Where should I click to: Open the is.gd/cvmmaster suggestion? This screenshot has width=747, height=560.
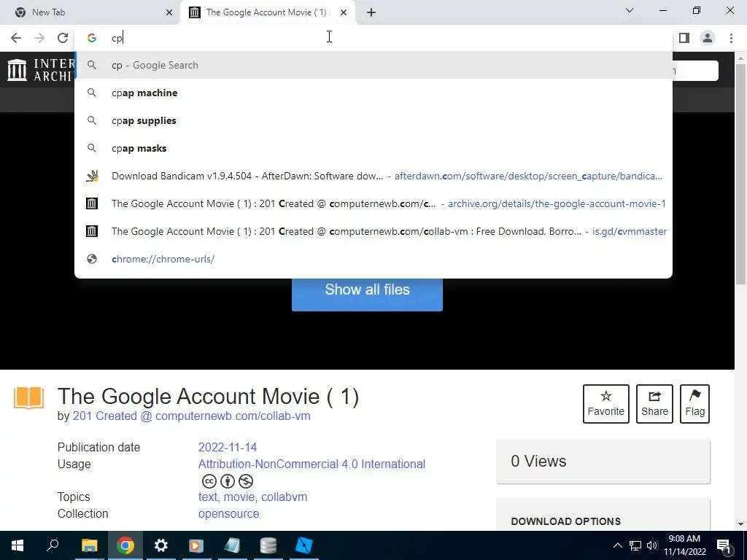point(373,231)
